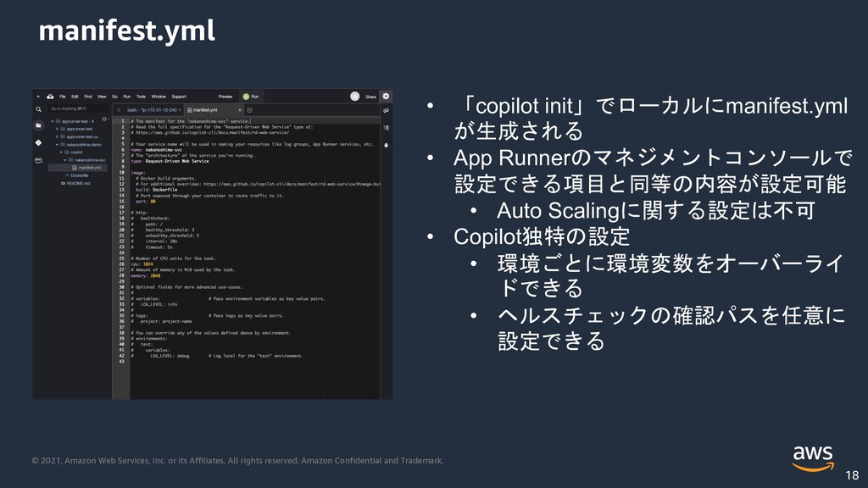Focus the Go to Anything search field
The image size is (868, 488).
click(76, 108)
